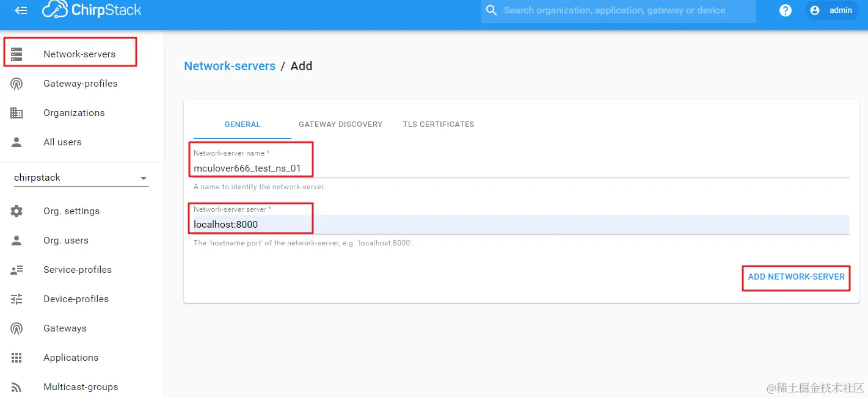
Task: Collapse the sidebar with the back-arrow menu icon
Action: point(21,10)
